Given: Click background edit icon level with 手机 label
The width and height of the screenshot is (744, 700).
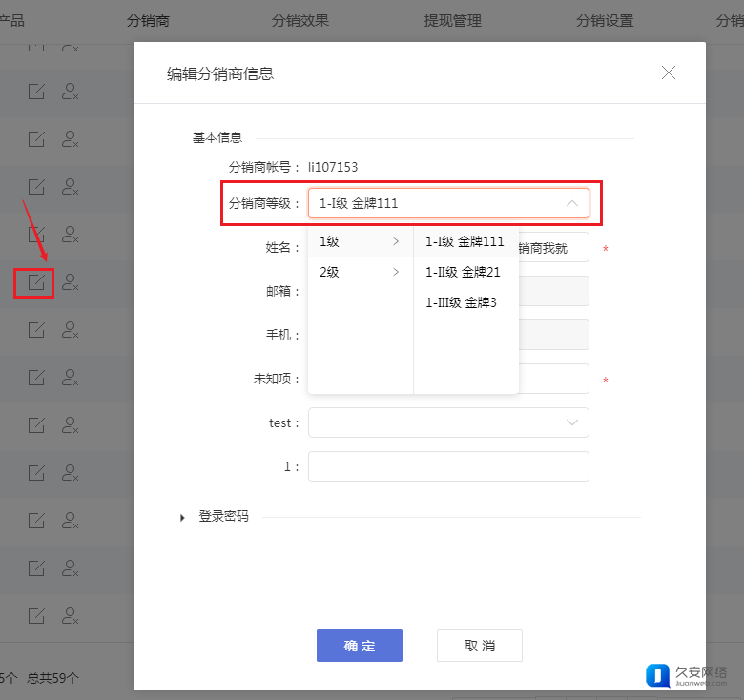Looking at the screenshot, I should click(36, 330).
